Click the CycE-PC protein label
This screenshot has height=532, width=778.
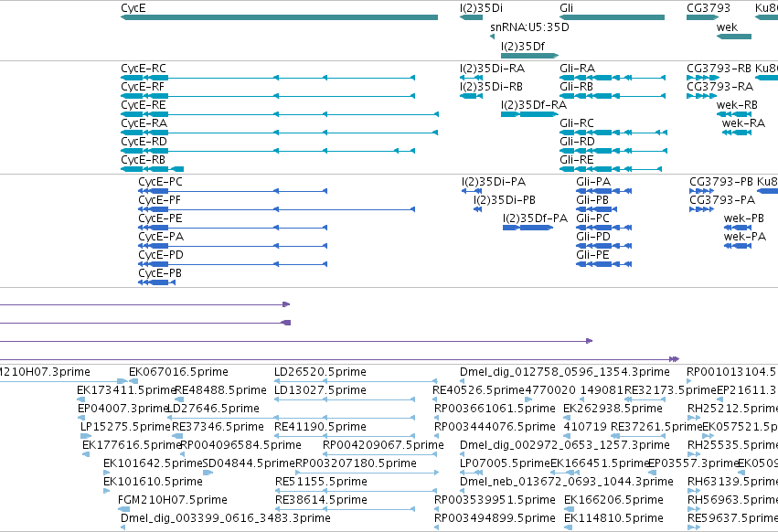point(160,182)
